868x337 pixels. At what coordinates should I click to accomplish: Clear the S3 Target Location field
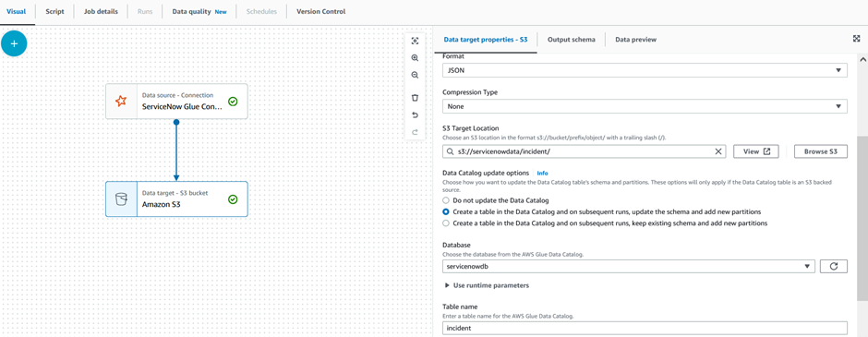click(718, 151)
